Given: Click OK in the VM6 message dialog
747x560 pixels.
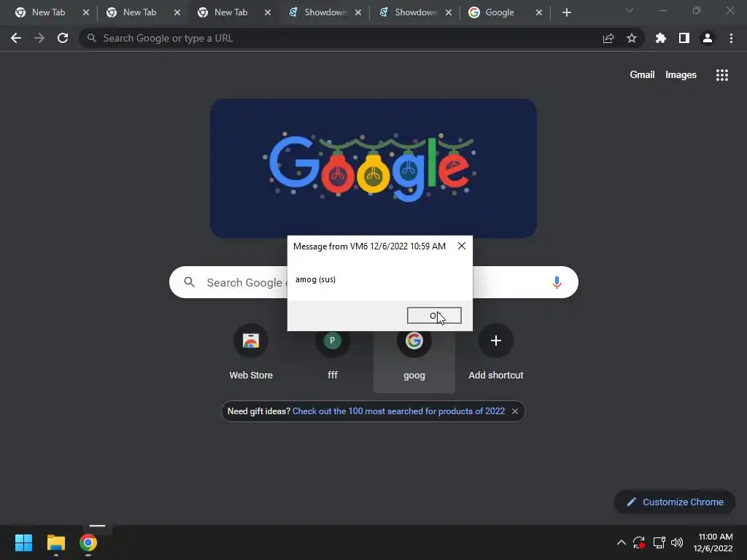Looking at the screenshot, I should click(434, 315).
